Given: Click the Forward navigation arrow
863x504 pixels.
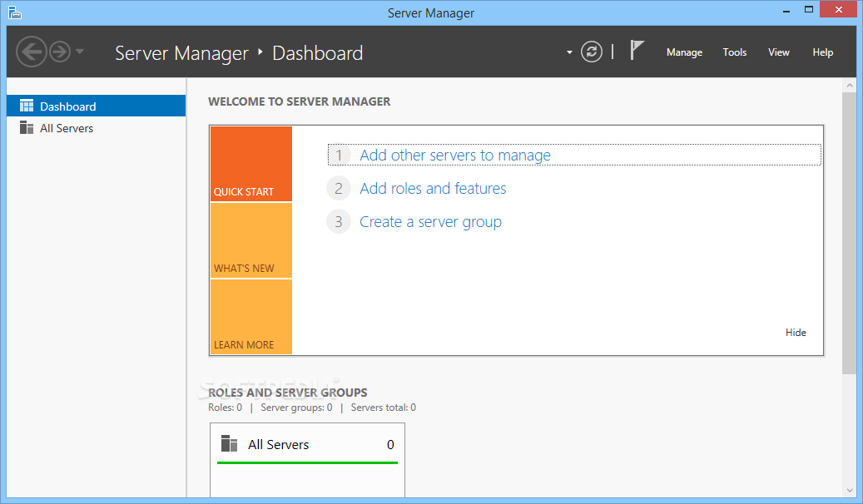Looking at the screenshot, I should click(60, 52).
